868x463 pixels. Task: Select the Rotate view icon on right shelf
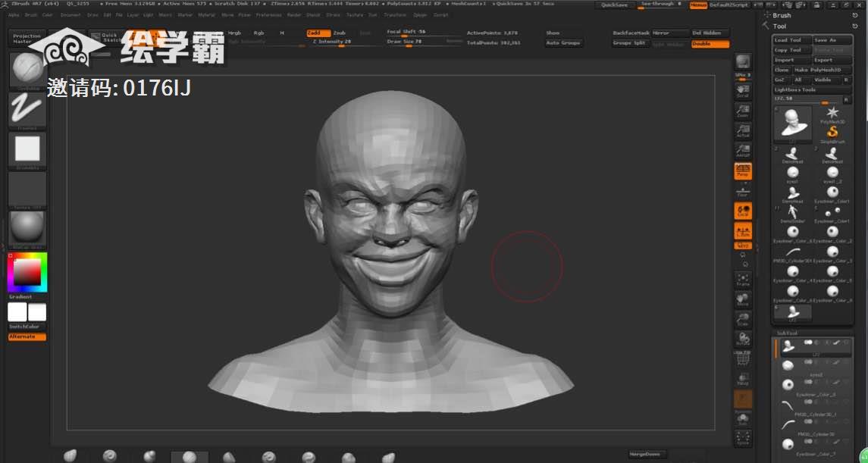point(742,339)
